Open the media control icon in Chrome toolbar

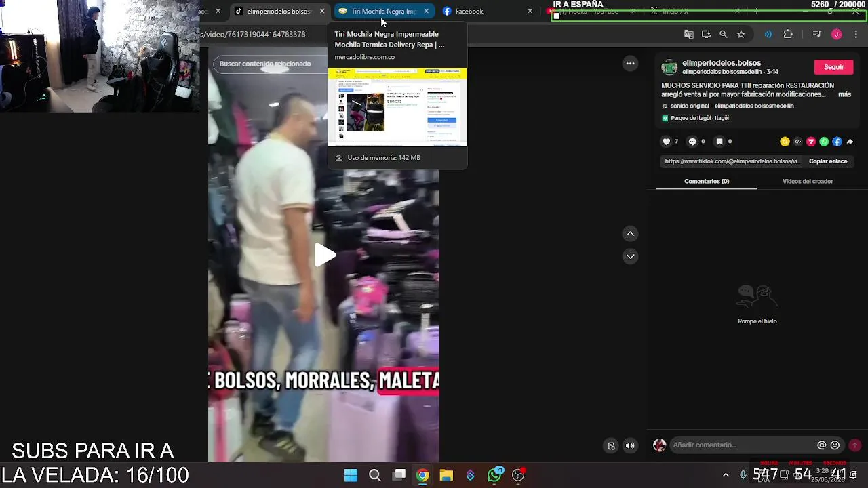816,34
